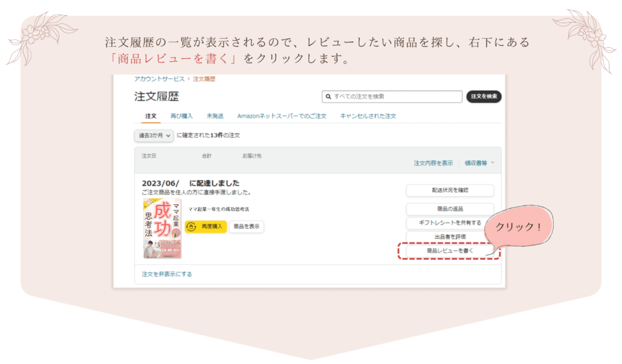Expand the 領収書等 receipt dropdown
Screen dimensions: 622x364
479,163
